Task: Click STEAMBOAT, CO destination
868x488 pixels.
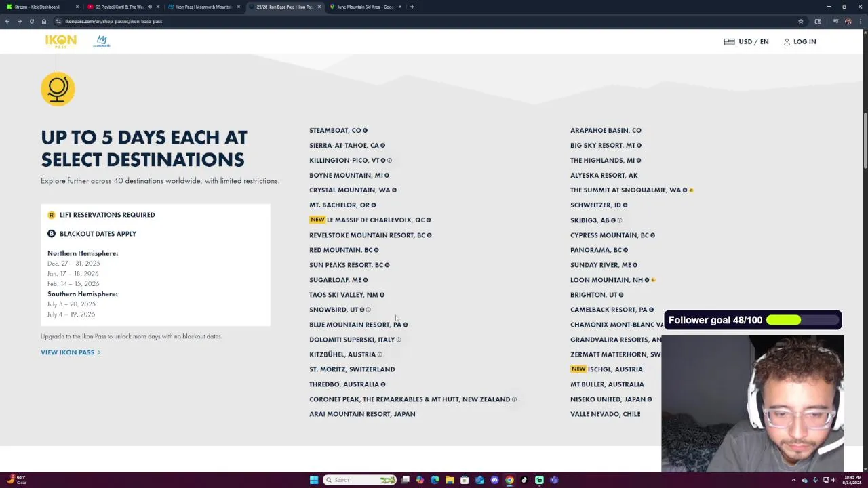Action: pos(335,131)
